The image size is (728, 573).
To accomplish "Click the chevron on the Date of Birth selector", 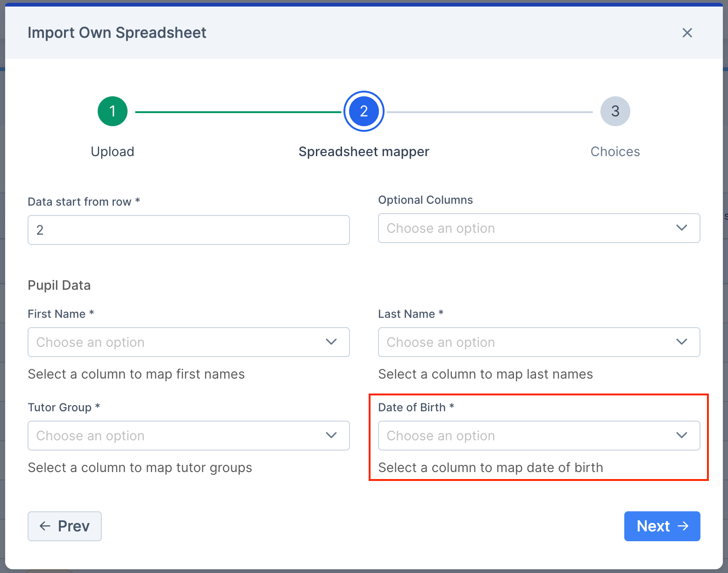I will pyautogui.click(x=681, y=435).
